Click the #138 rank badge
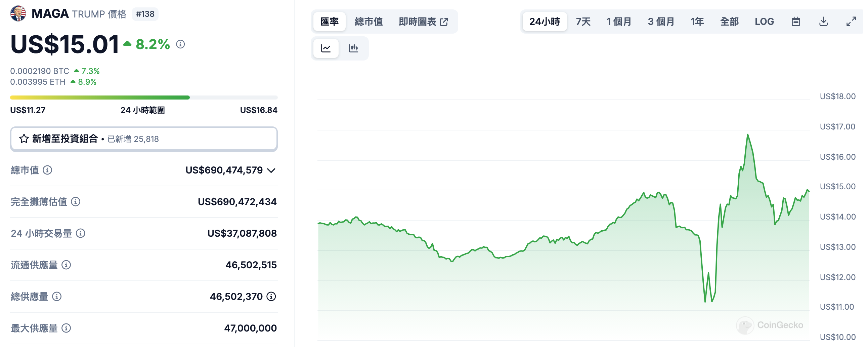 click(x=145, y=14)
